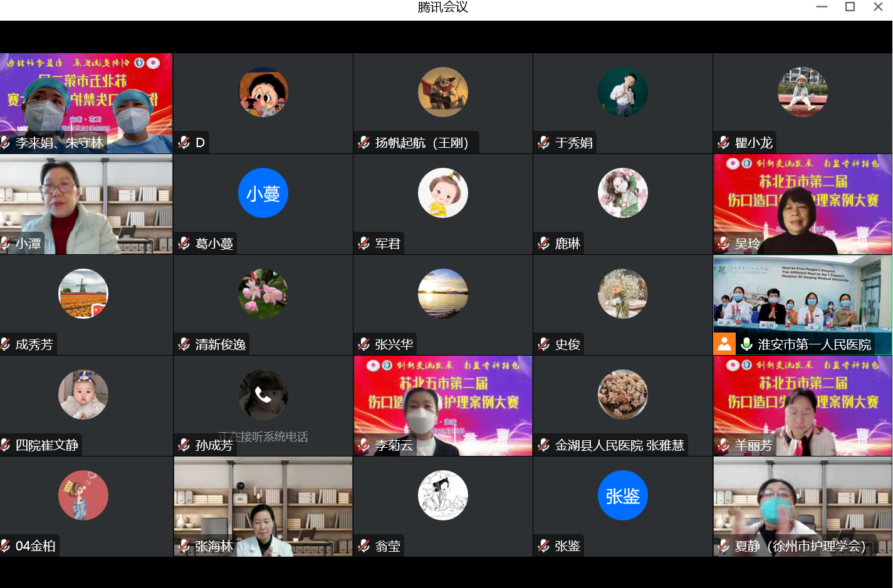
Task: Click the muted mic icon beside 翁莹
Action: (x=364, y=546)
